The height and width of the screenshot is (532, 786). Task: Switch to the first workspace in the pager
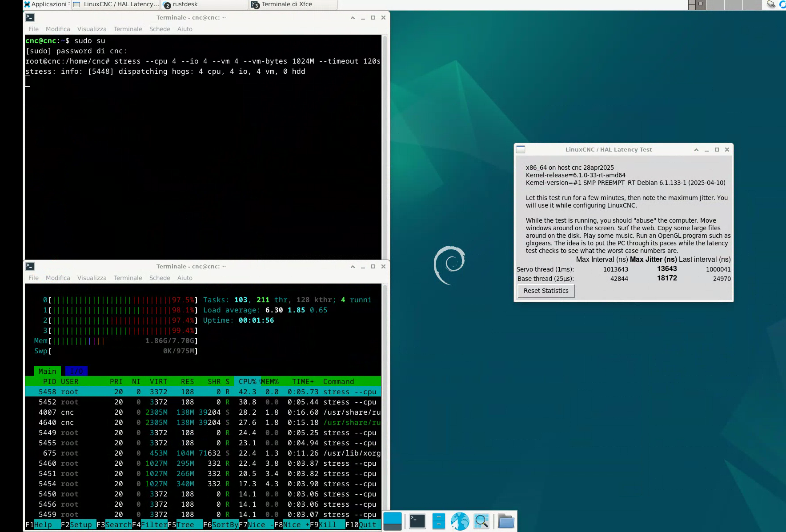[697, 5]
